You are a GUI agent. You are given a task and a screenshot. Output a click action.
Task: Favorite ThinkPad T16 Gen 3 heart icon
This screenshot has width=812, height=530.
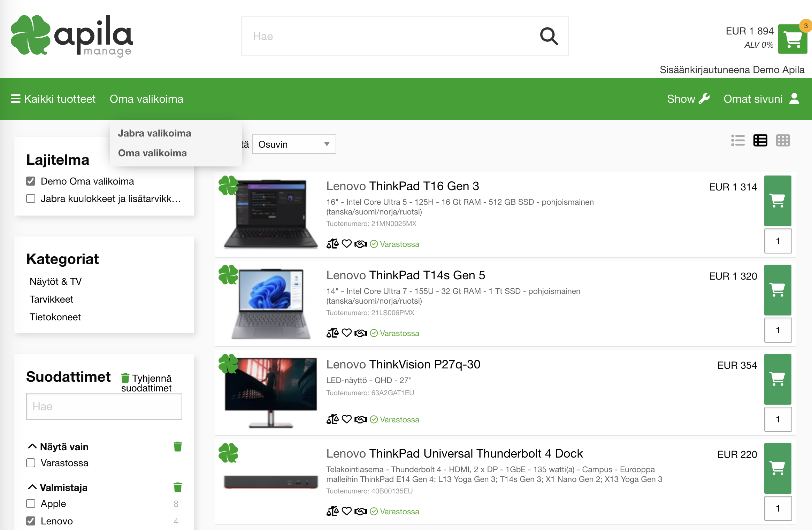coord(346,244)
